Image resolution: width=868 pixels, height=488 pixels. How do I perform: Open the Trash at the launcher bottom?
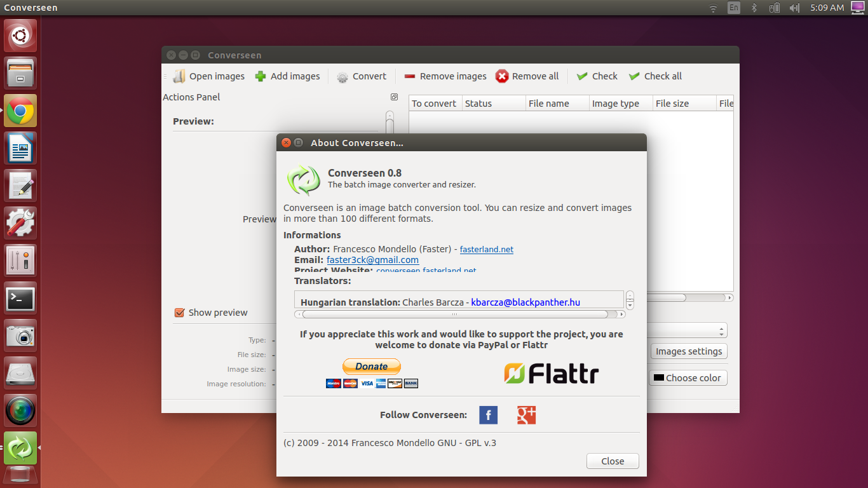tap(20, 477)
